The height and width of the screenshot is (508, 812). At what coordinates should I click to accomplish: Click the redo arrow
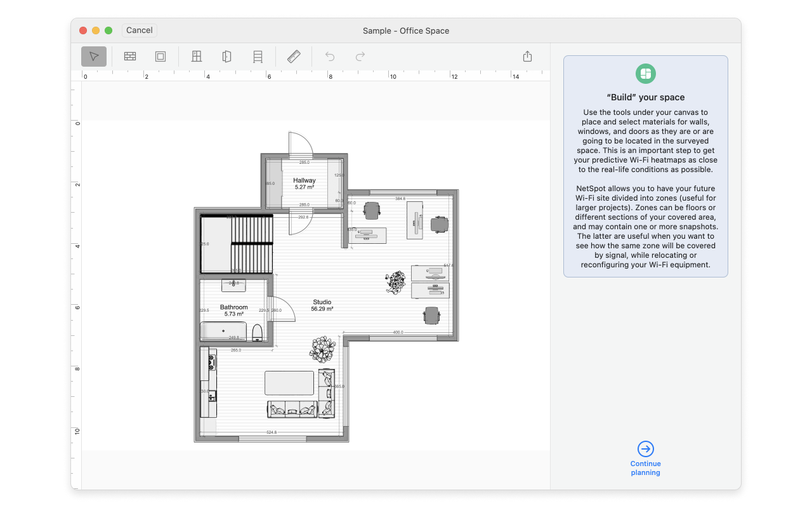point(360,57)
